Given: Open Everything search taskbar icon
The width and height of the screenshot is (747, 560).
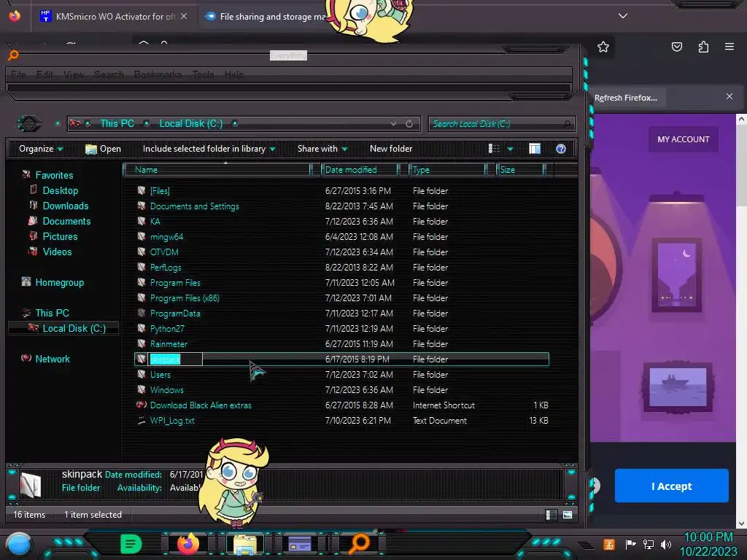Looking at the screenshot, I should pyautogui.click(x=359, y=544).
